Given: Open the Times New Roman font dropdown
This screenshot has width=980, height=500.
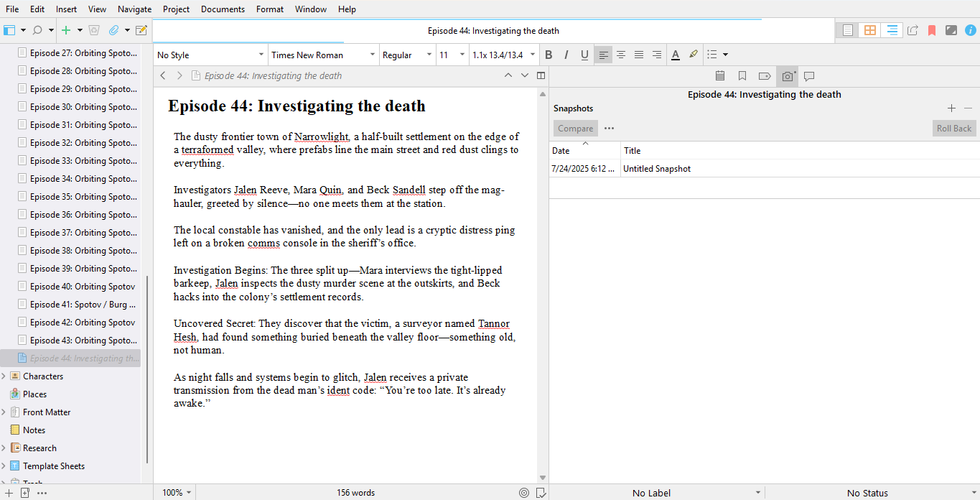Looking at the screenshot, I should 323,55.
